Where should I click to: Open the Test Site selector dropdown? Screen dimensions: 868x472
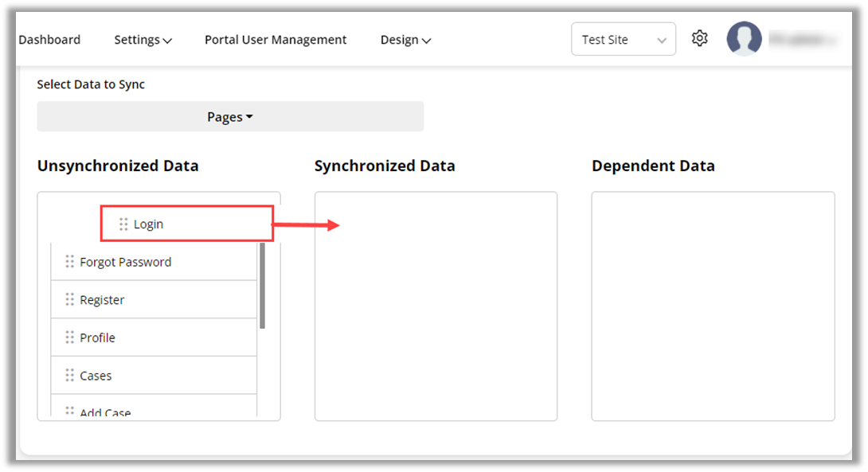tap(623, 40)
